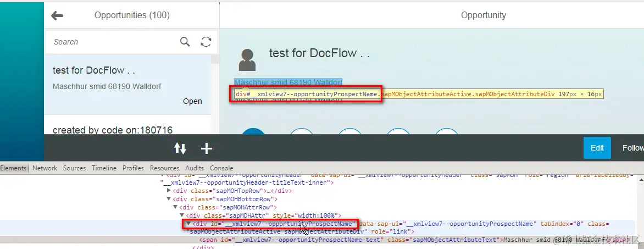644x249 pixels.
Task: Open the Console tab
Action: (221, 168)
